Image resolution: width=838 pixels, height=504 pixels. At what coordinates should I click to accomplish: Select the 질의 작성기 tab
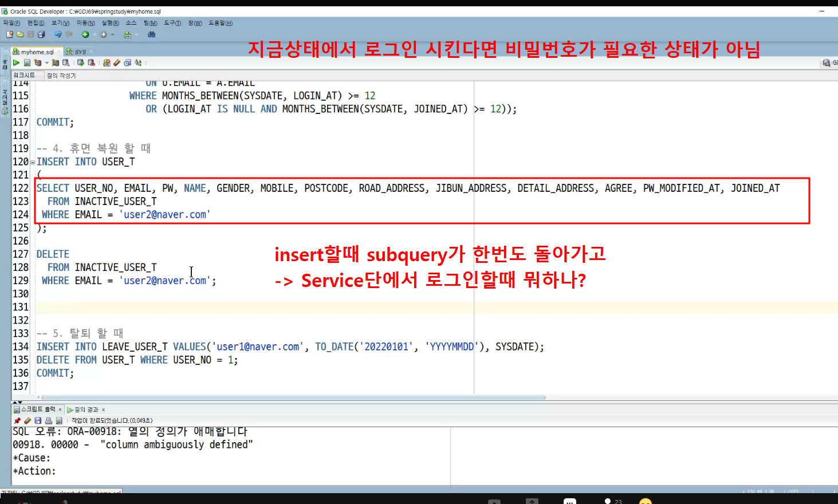pos(61,75)
